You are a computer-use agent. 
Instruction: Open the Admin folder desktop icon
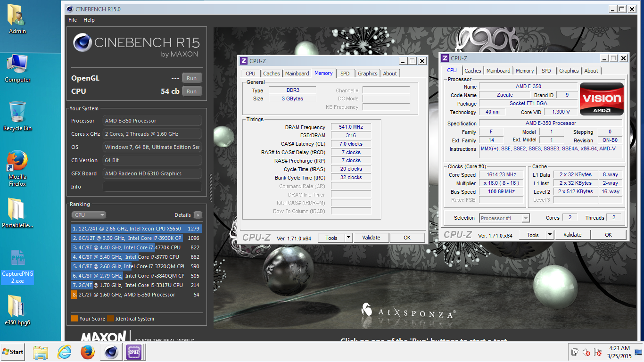click(x=17, y=19)
